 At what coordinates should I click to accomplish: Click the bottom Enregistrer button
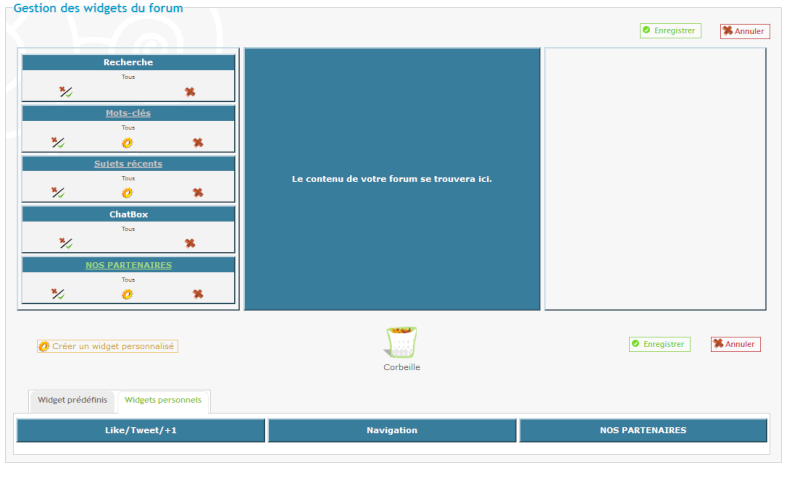pyautogui.click(x=660, y=344)
